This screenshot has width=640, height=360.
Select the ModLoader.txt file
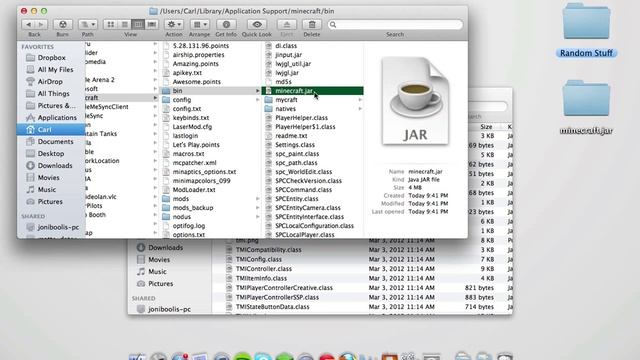[193, 190]
